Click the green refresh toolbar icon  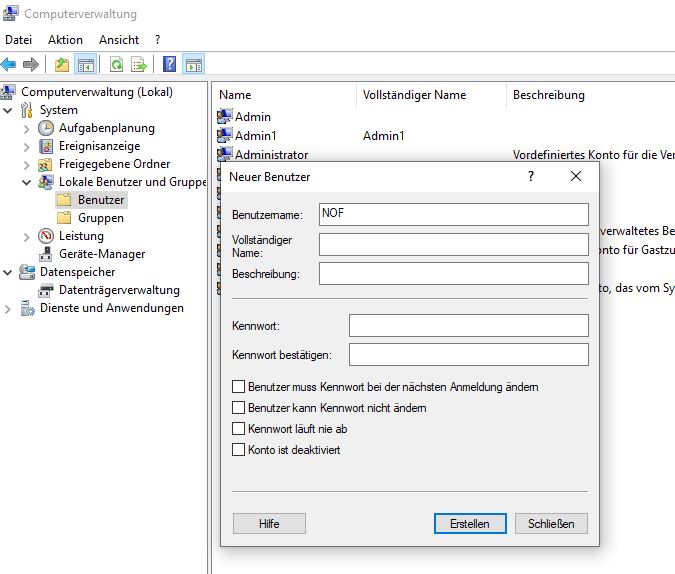(117, 65)
